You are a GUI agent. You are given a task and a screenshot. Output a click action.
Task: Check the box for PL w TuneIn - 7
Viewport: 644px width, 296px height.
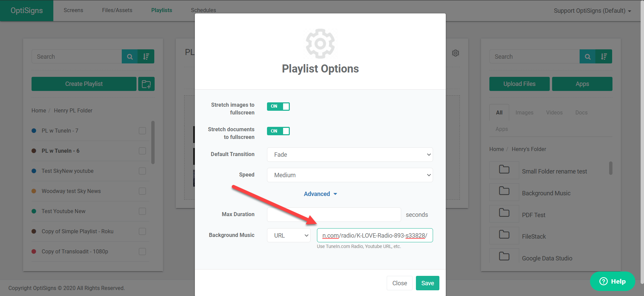tap(143, 131)
